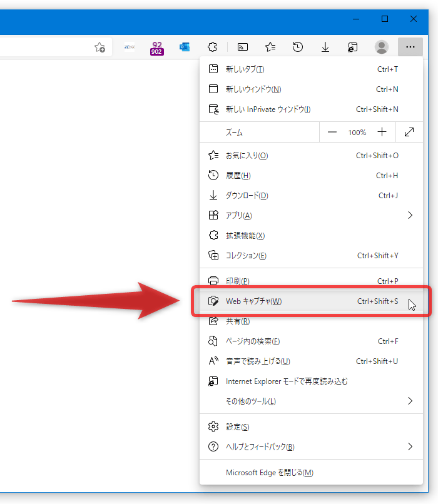Open the Favorites toolbar icon

270,47
